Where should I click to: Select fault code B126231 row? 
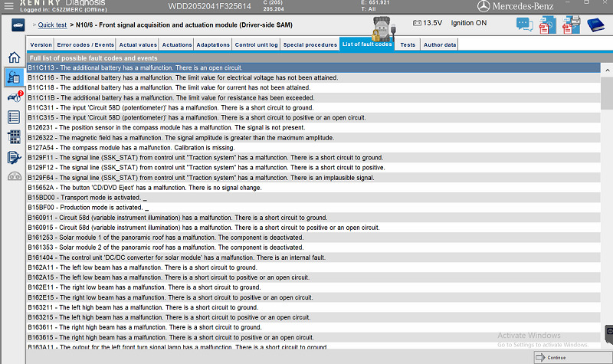tap(313, 127)
